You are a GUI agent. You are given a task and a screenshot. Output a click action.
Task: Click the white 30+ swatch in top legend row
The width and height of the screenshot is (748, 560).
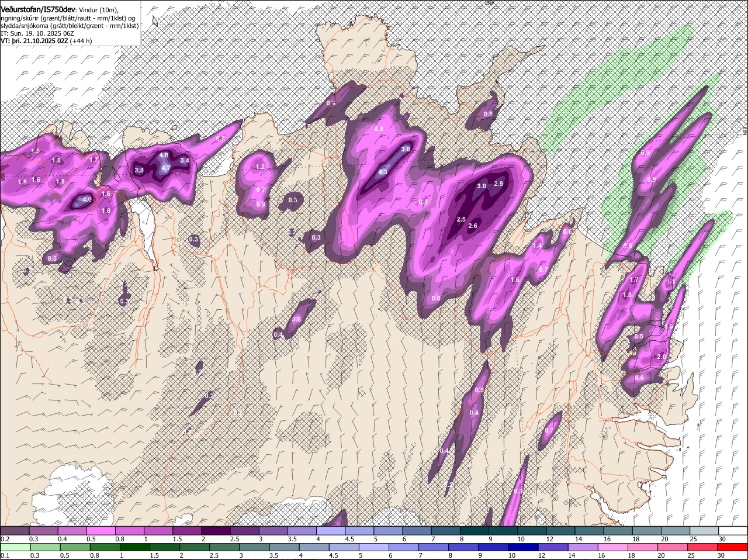click(x=733, y=531)
